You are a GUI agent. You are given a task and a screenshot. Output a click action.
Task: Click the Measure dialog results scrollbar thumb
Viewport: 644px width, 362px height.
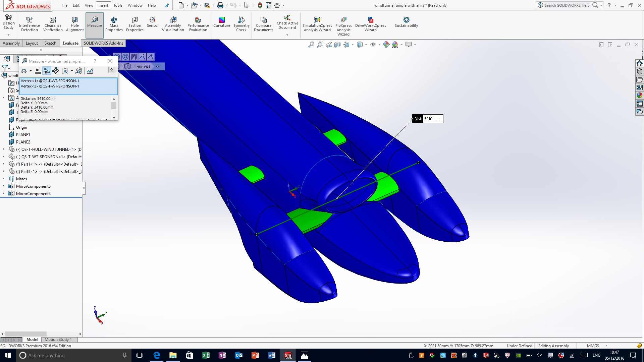coord(114,106)
